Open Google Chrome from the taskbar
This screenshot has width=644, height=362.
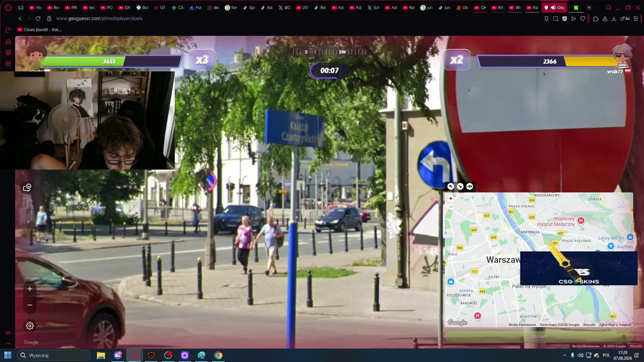(218, 355)
